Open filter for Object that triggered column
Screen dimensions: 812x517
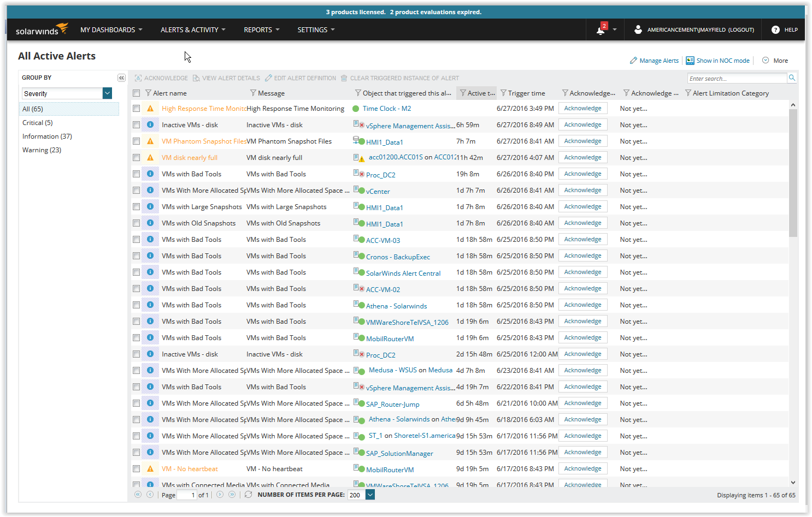358,93
